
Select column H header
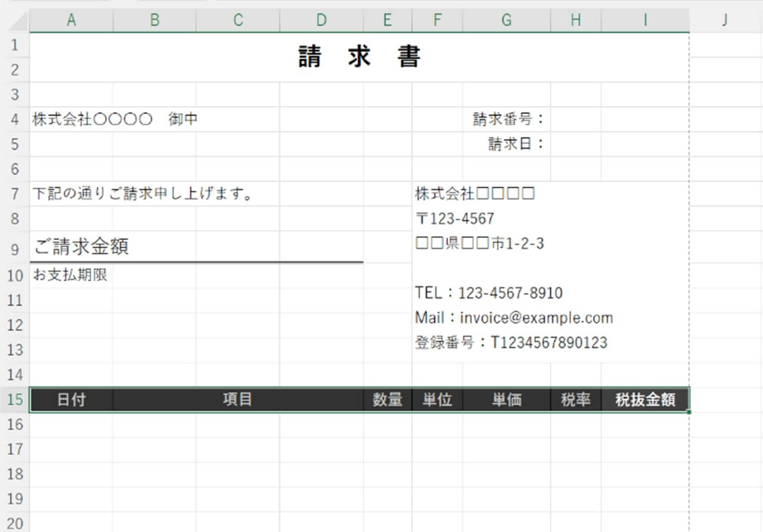pyautogui.click(x=576, y=20)
